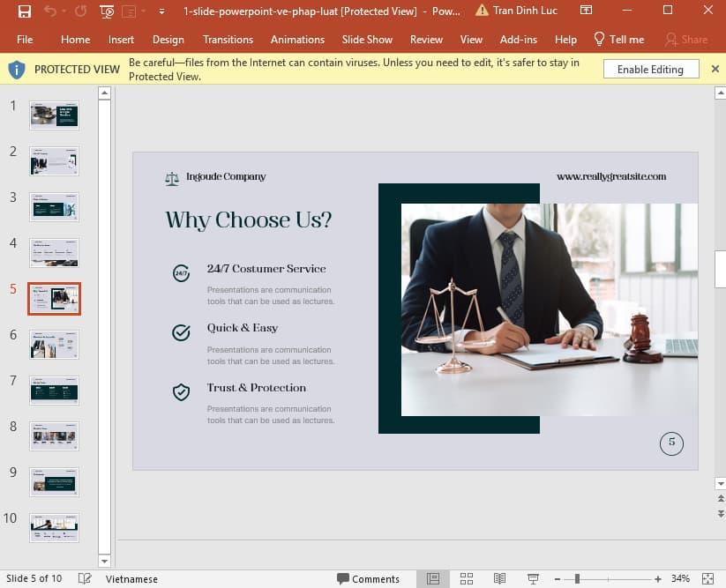
Task: Toggle spell check status via proofing icon
Action: click(85, 579)
